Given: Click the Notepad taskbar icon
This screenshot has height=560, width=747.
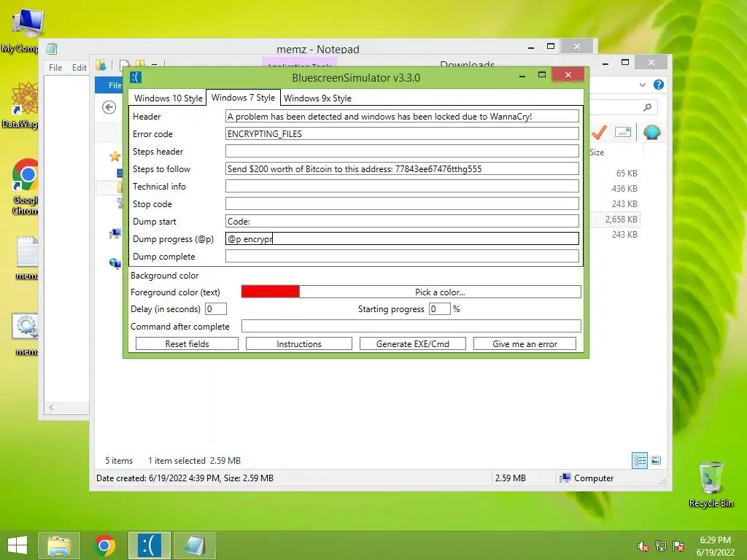Looking at the screenshot, I should tap(194, 545).
